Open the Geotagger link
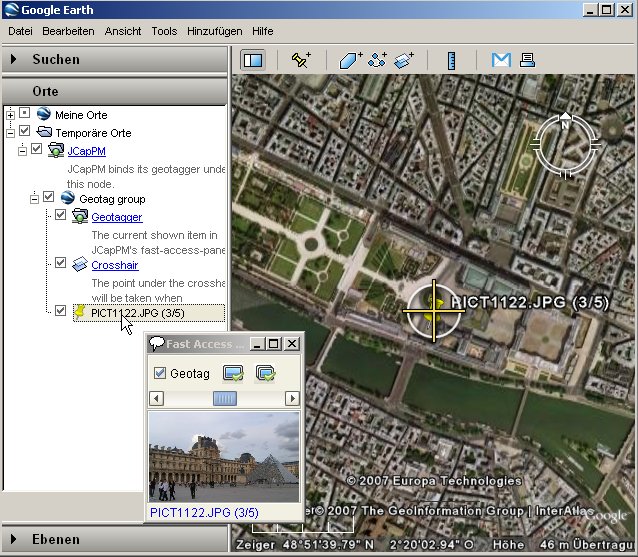This screenshot has height=557, width=638. pyautogui.click(x=117, y=217)
